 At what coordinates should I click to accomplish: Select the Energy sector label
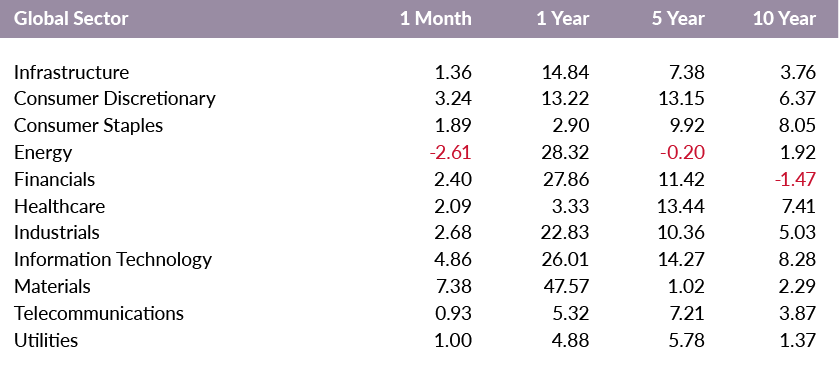coord(43,153)
